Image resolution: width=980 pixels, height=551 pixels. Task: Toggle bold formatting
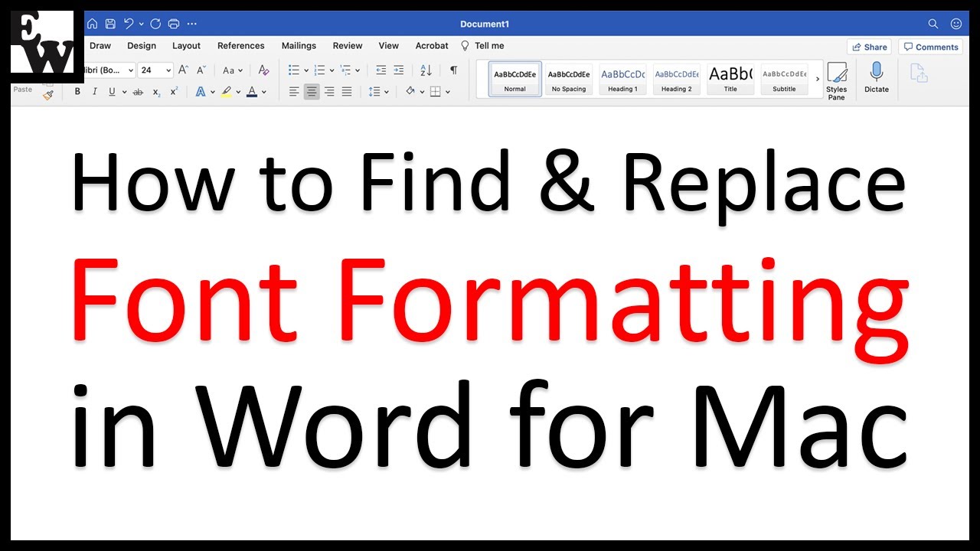coord(77,92)
